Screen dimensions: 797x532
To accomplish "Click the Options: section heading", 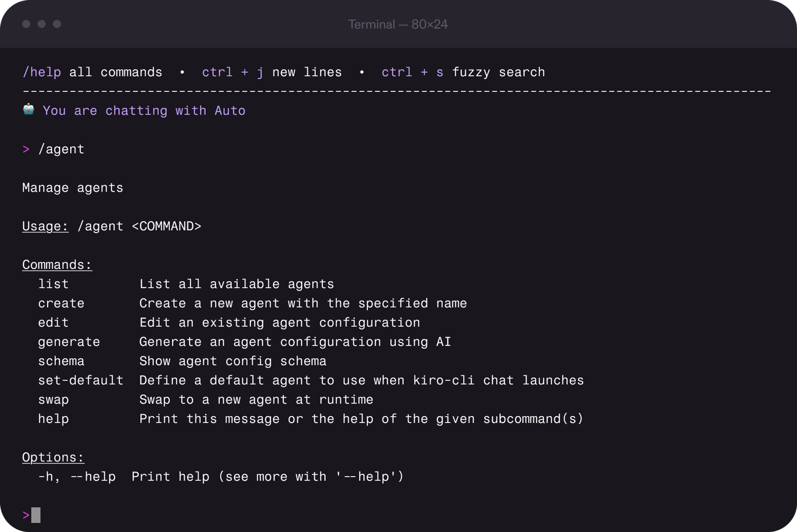I will (x=53, y=457).
